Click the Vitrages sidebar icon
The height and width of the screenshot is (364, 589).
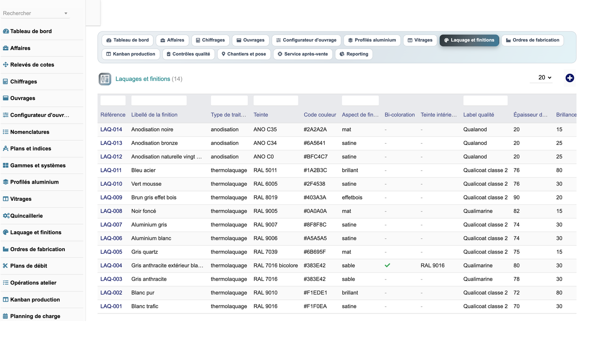[6, 199]
